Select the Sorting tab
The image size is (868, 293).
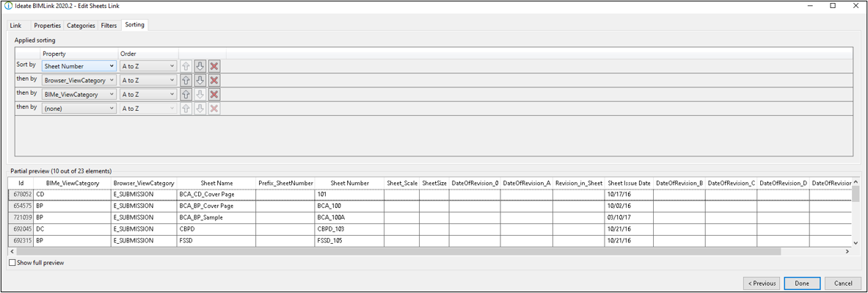(134, 25)
